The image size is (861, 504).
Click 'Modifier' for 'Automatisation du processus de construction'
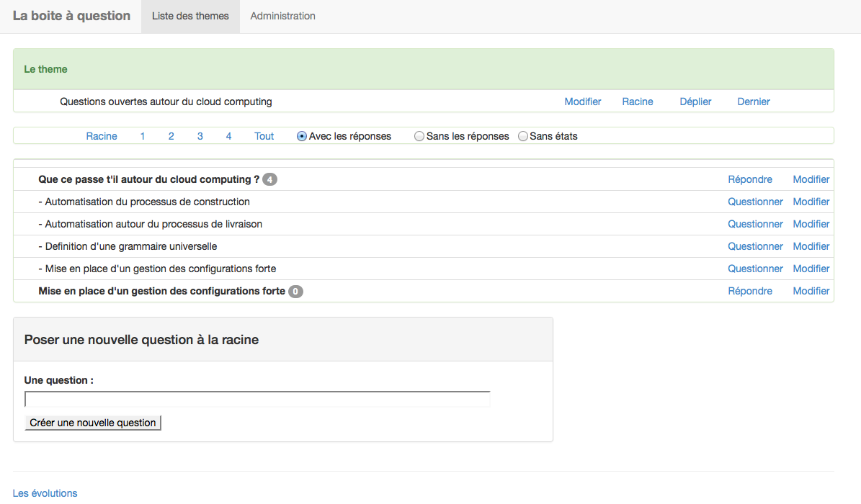point(811,202)
